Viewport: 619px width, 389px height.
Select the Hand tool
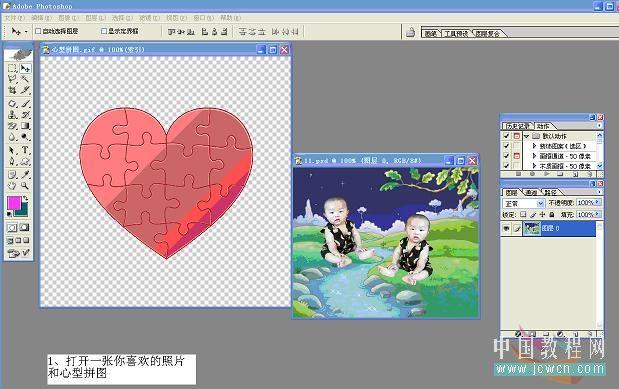pos(12,185)
